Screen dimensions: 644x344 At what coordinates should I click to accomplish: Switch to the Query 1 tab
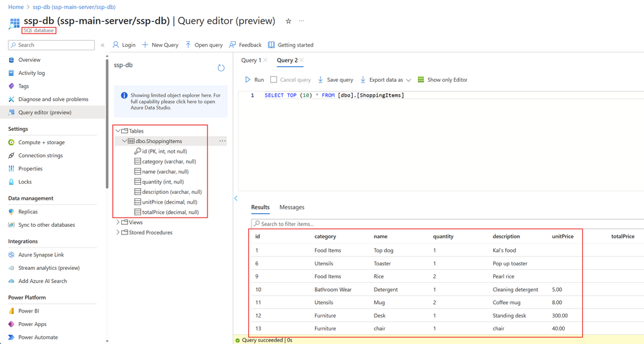click(x=251, y=60)
